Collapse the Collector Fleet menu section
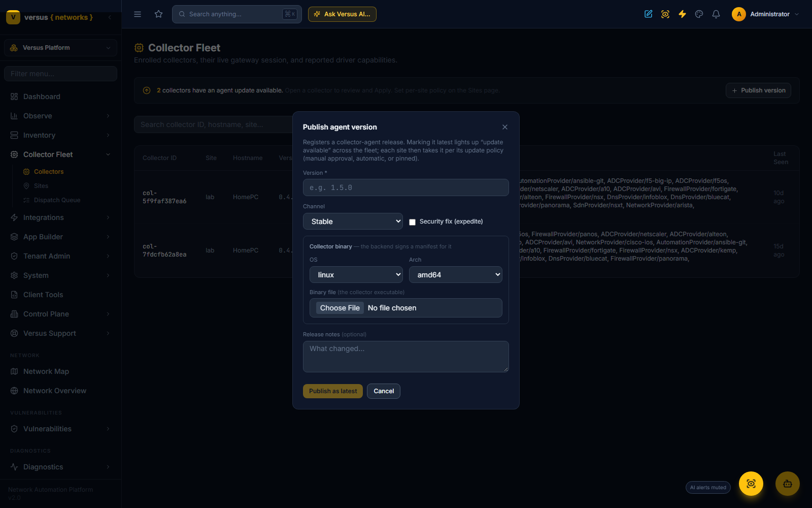812x508 pixels. (60, 154)
